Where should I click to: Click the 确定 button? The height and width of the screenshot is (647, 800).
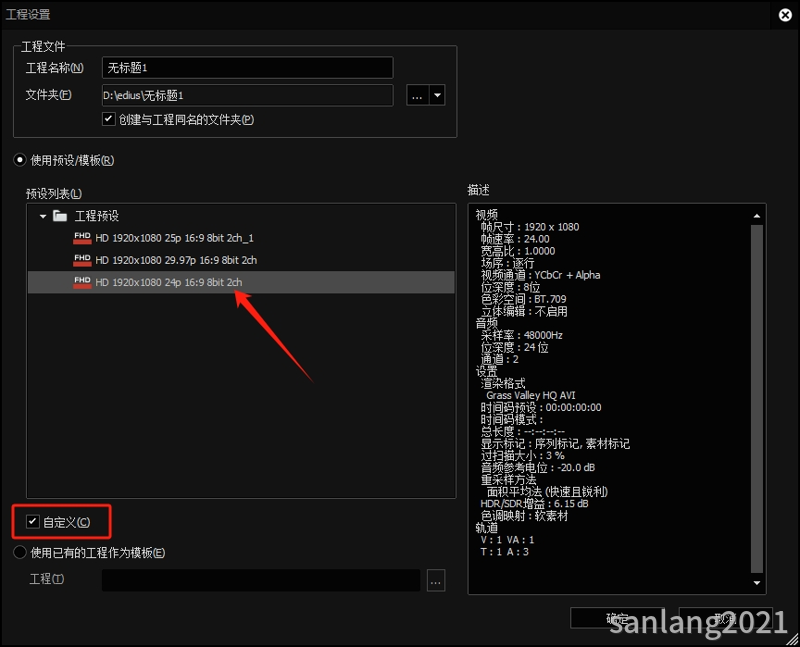(x=617, y=618)
